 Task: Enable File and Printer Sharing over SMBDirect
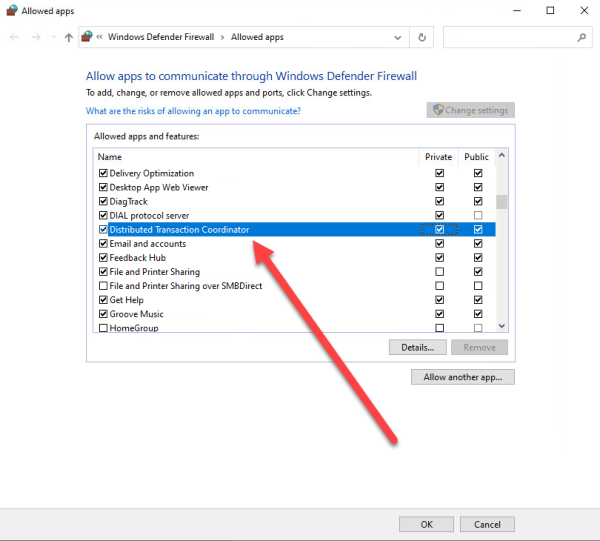(103, 286)
